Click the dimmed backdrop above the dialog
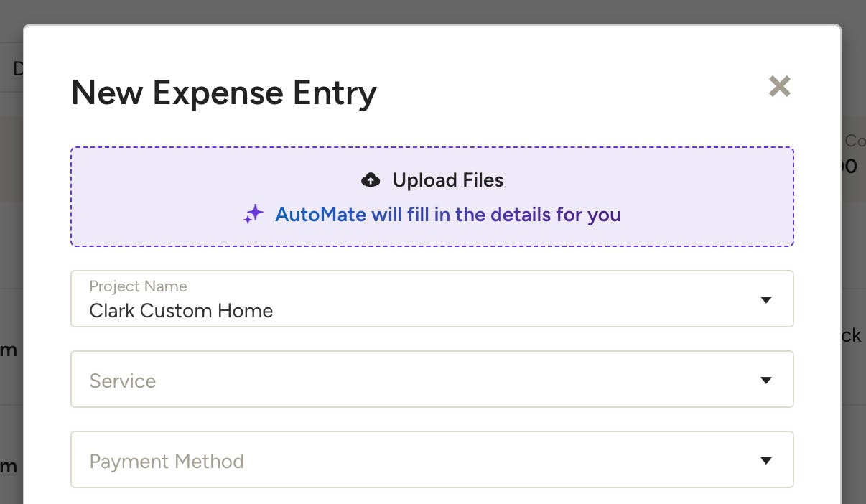The height and width of the screenshot is (504, 866). (432, 11)
